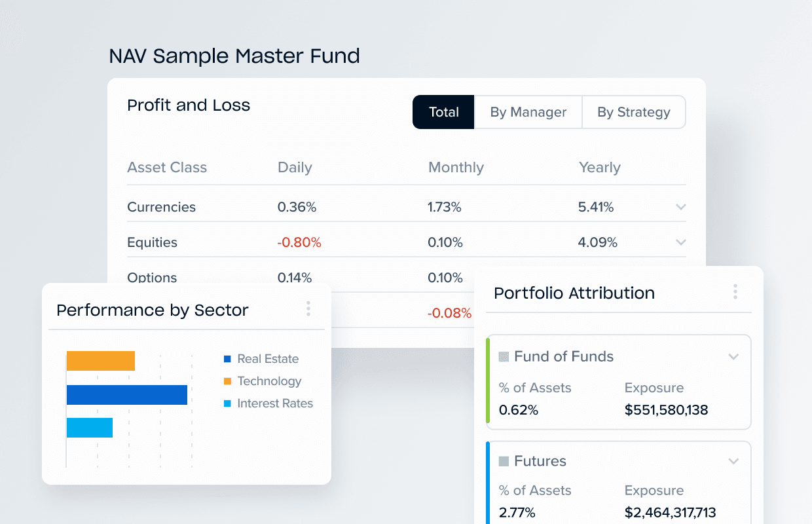This screenshot has height=524, width=812.
Task: Expand the Currencies row
Action: pos(681,206)
